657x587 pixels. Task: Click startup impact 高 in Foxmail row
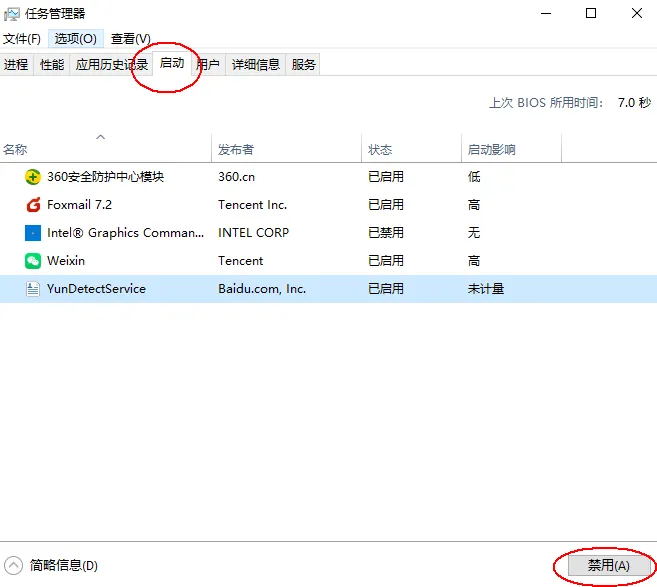tap(474, 205)
